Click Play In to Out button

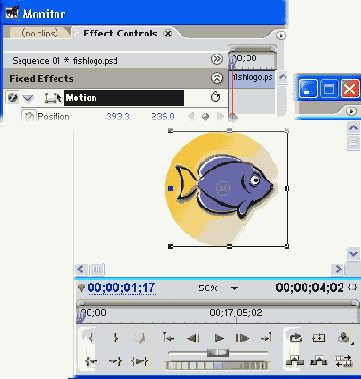coord(140,361)
